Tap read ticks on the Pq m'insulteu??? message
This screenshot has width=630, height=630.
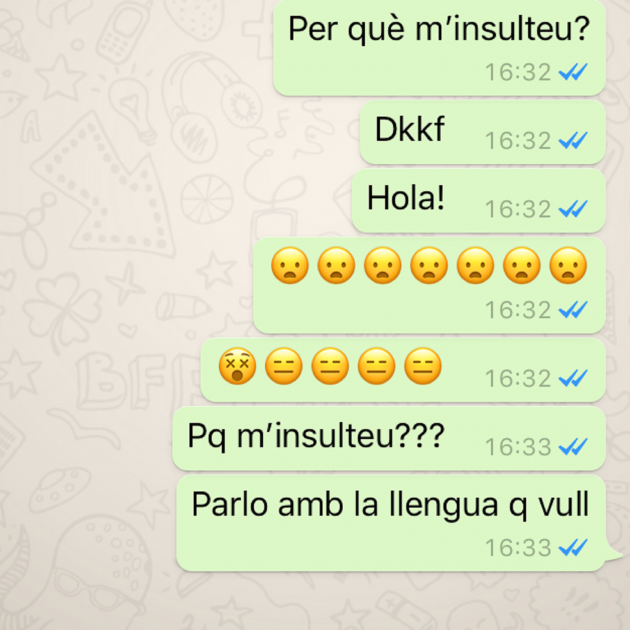coord(573,446)
